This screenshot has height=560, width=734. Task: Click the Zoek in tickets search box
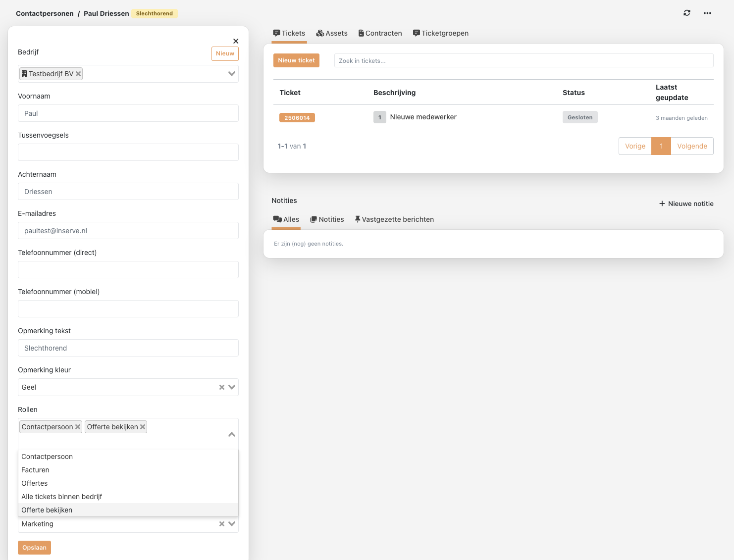[x=524, y=60]
